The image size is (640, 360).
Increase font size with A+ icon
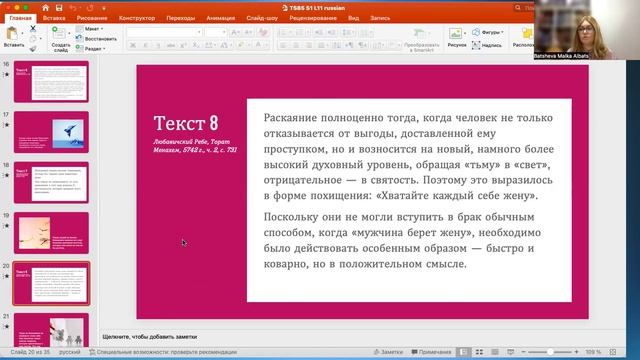click(x=236, y=33)
